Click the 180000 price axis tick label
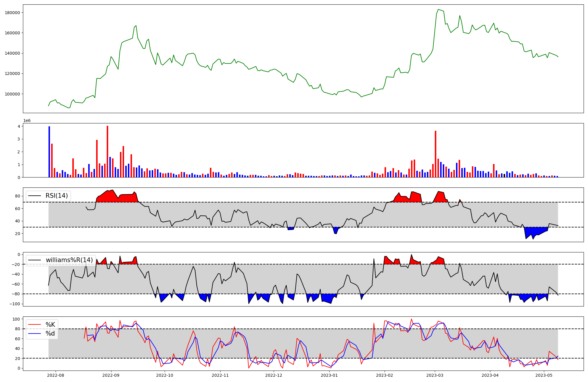Screen dimensions: 588x382 12,13
